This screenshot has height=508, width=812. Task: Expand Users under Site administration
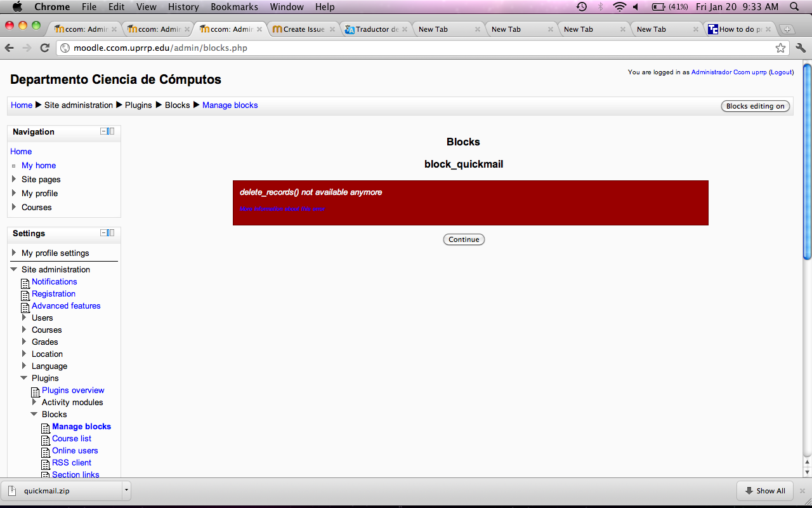coord(25,317)
